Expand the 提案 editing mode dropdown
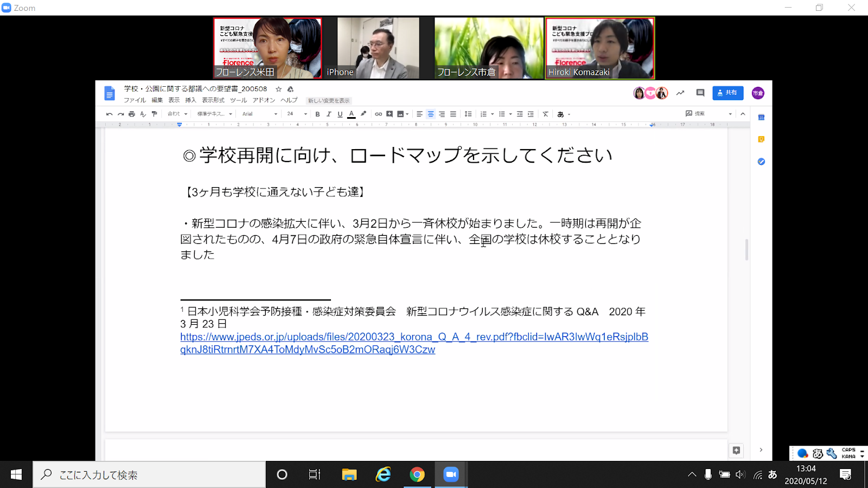The image size is (868, 488). [x=730, y=114]
